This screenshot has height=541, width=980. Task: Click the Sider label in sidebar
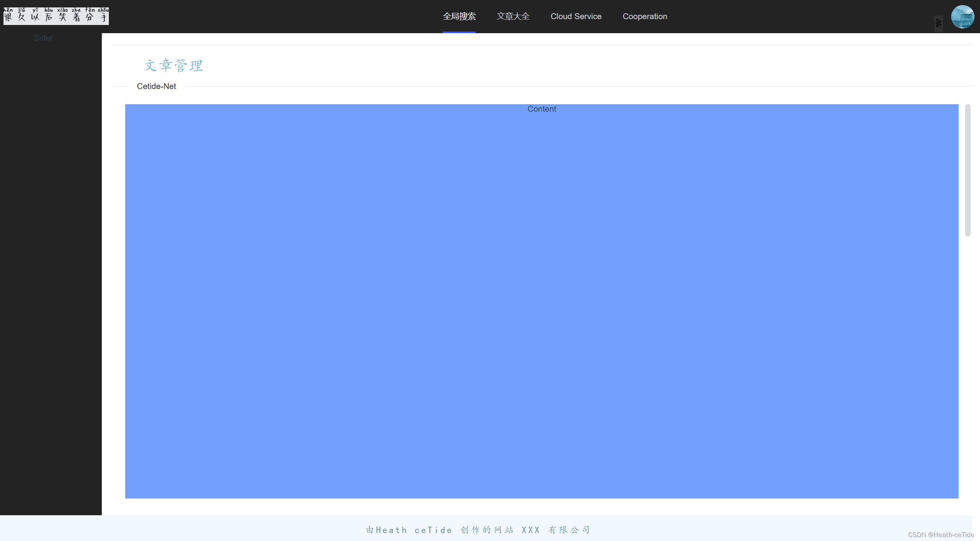point(43,38)
